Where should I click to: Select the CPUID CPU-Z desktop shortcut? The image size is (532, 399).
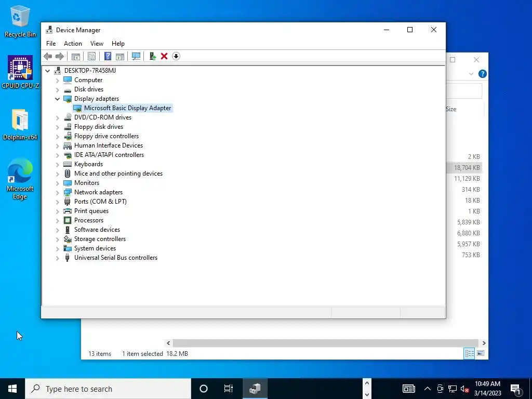(x=20, y=72)
